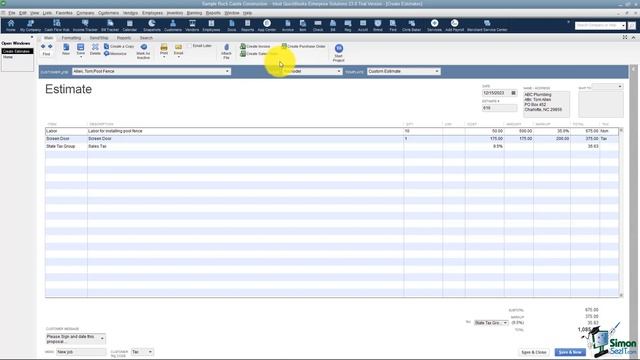Open Home from the icon bar
Image resolution: width=640 pixels, height=360 pixels.
coord(11,25)
